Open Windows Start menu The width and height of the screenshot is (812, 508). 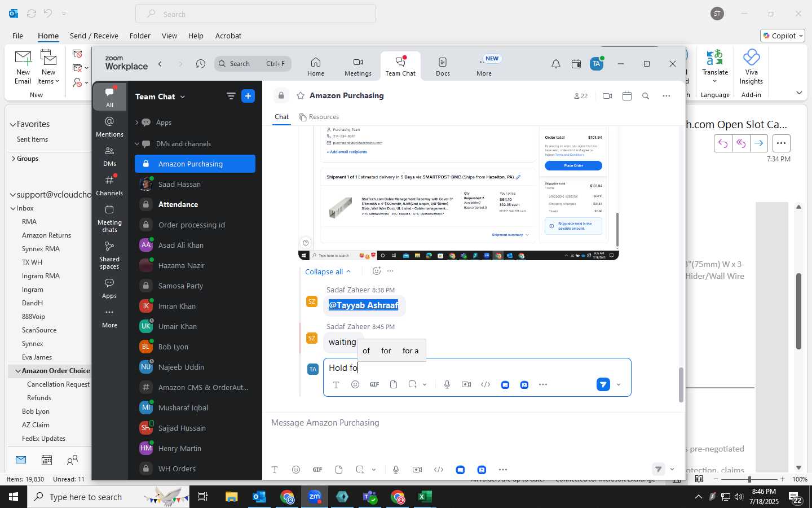(14, 497)
